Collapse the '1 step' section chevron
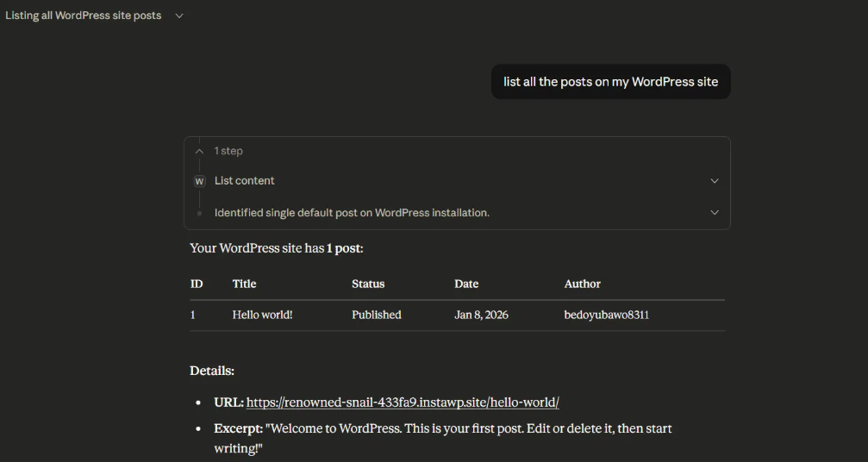The width and height of the screenshot is (868, 462). 199,151
